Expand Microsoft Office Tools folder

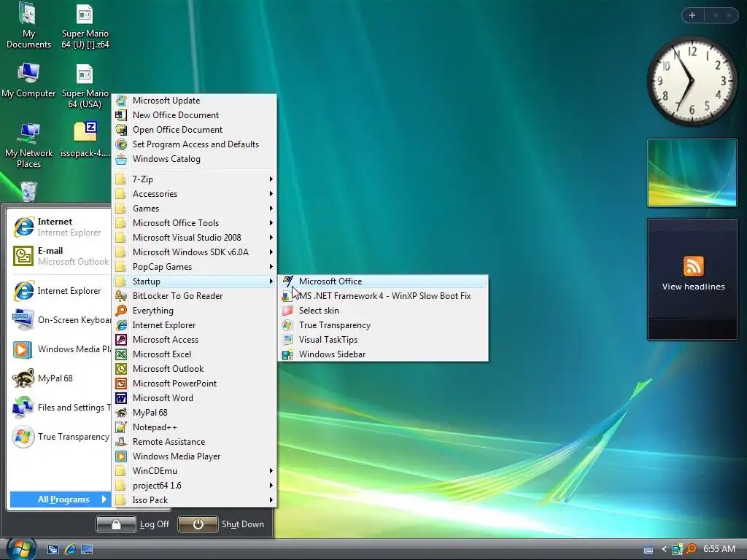point(194,223)
